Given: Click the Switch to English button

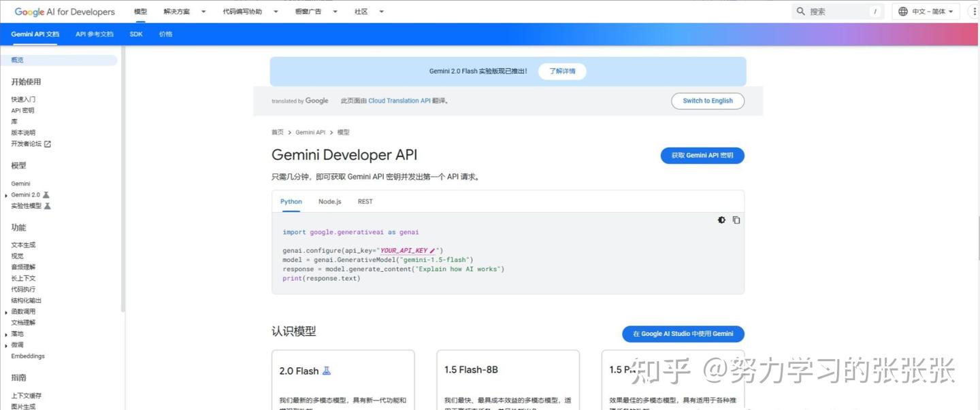Looking at the screenshot, I should click(707, 100).
